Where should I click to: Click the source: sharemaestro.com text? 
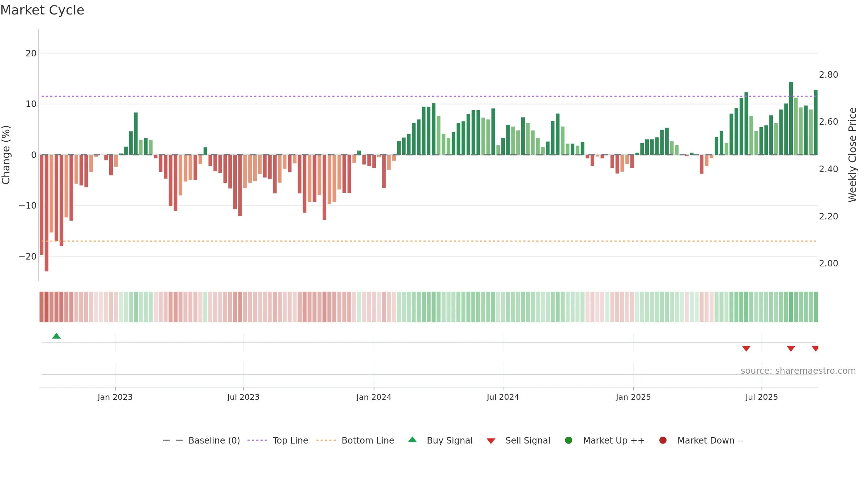pyautogui.click(x=798, y=371)
